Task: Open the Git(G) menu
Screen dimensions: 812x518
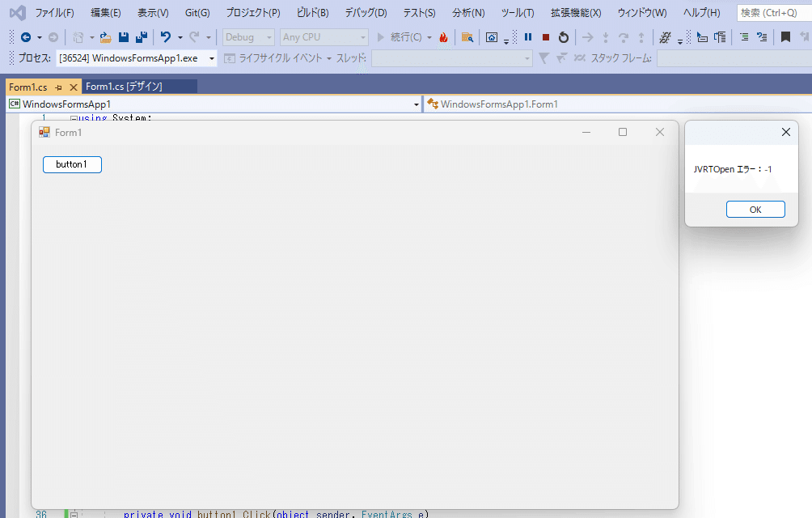Action: click(197, 13)
